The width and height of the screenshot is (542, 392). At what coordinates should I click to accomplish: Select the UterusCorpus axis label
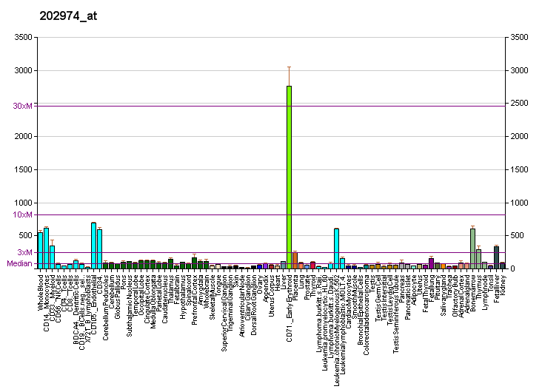271,296
